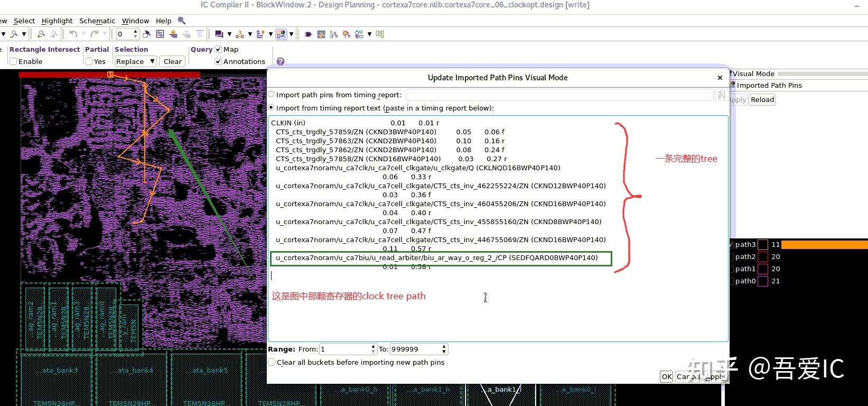Open the Select menu

click(x=24, y=21)
